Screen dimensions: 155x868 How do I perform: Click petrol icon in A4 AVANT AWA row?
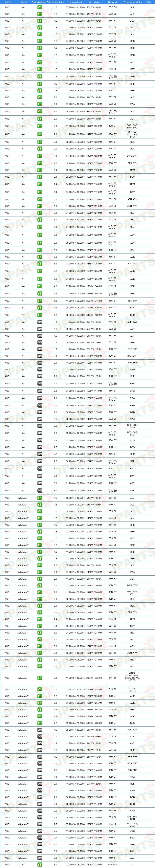pos(40,572)
